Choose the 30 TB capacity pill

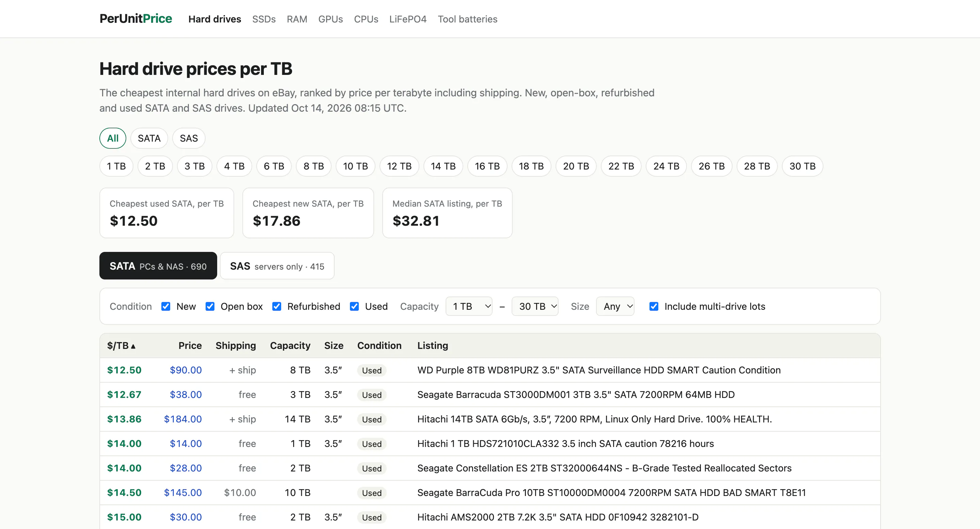802,166
